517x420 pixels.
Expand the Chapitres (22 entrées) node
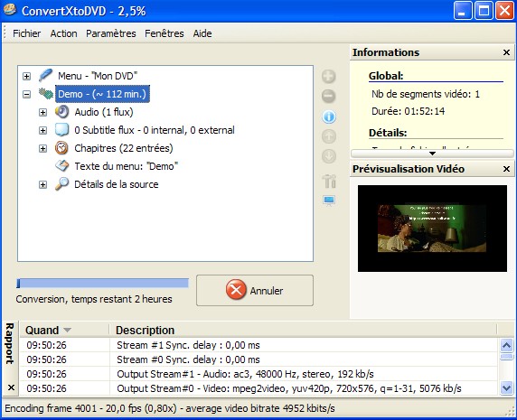pyautogui.click(x=42, y=148)
